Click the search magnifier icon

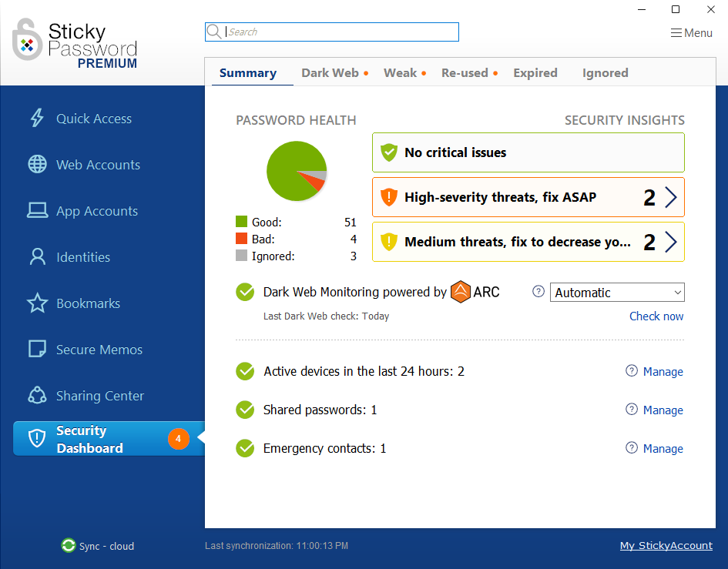click(213, 32)
